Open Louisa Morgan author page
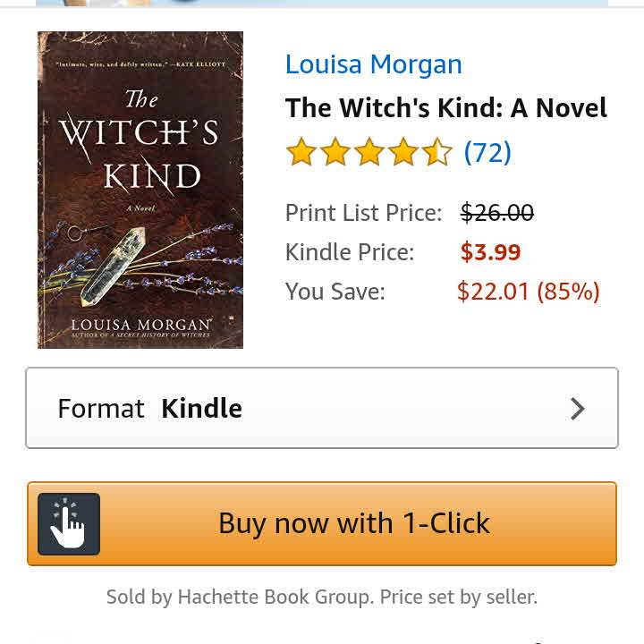 [374, 64]
